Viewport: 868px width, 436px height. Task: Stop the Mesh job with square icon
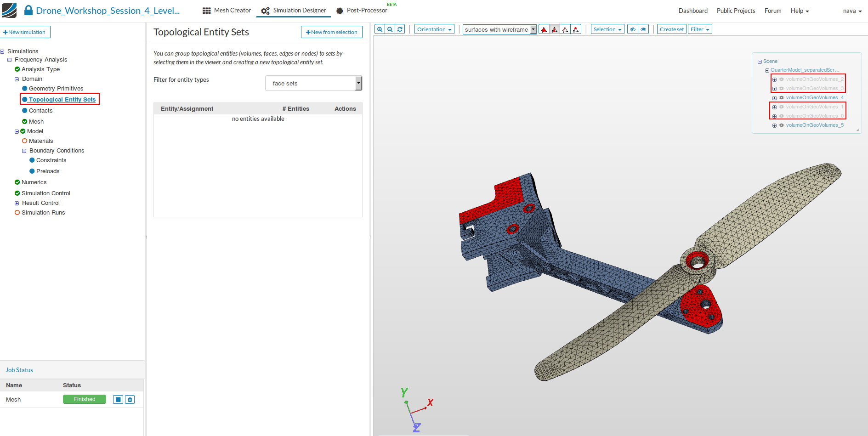click(118, 400)
